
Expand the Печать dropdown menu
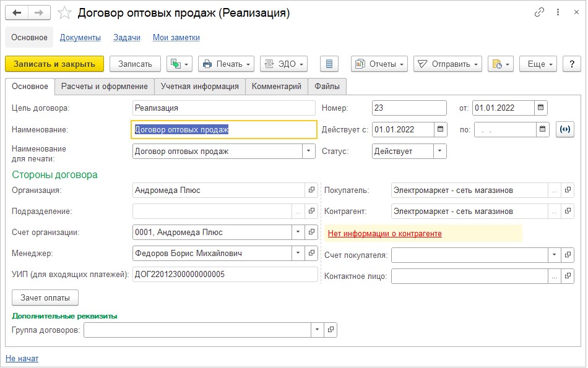pyautogui.click(x=226, y=64)
